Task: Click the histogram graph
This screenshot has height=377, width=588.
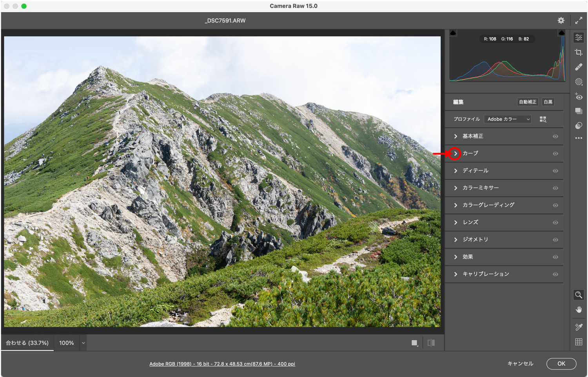Action: point(507,56)
